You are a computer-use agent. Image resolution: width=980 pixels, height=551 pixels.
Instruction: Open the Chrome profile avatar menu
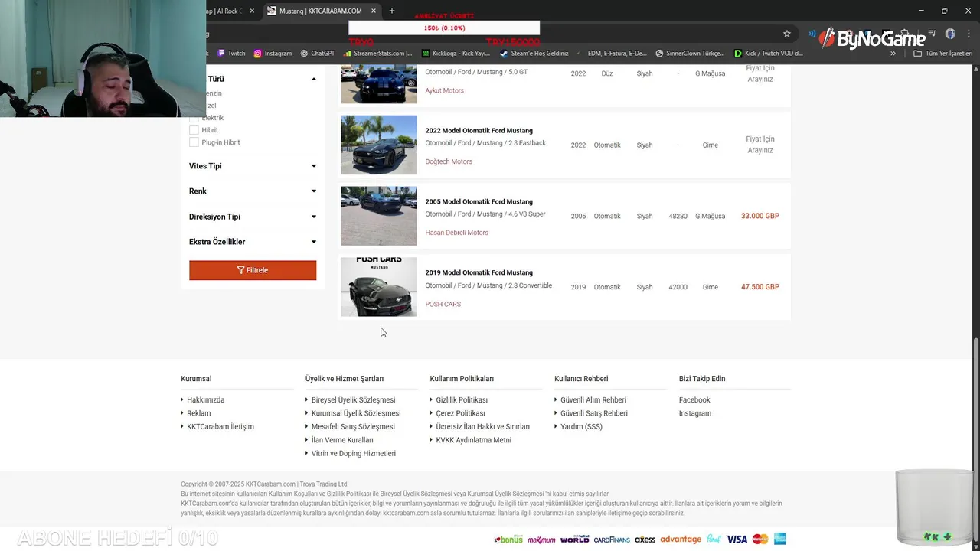[950, 34]
